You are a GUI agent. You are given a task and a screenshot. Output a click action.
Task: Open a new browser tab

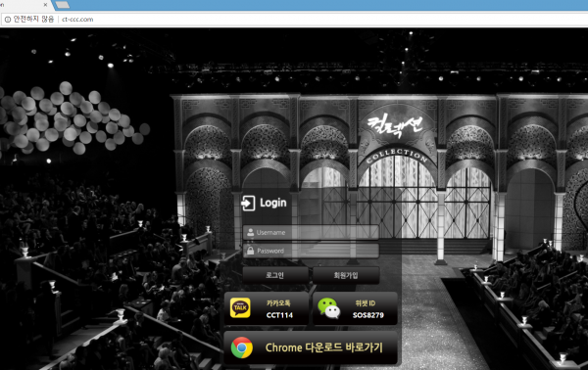pyautogui.click(x=62, y=5)
